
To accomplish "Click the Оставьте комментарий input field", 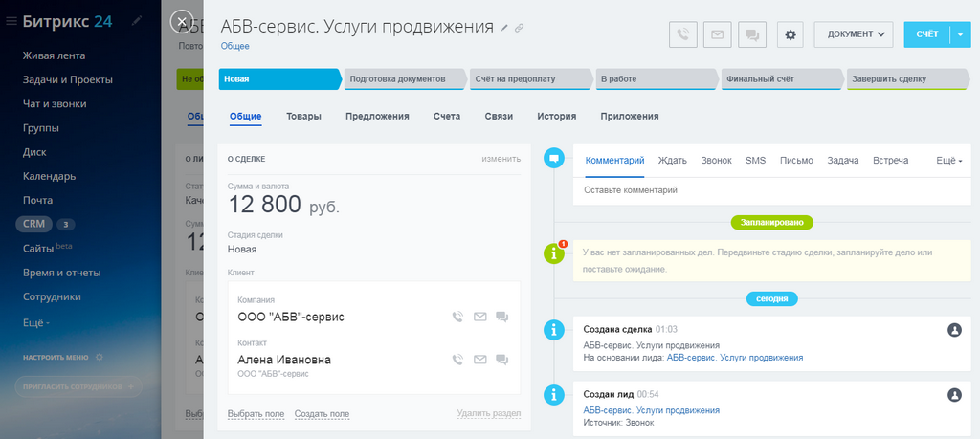I will point(772,190).
